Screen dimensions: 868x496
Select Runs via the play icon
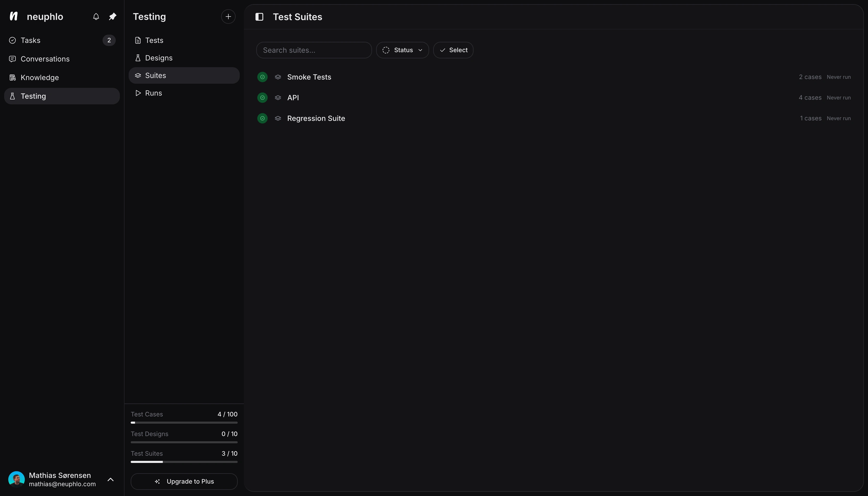click(138, 93)
